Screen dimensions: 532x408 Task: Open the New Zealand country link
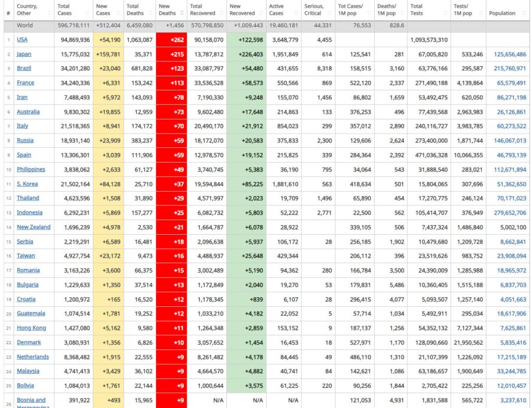tap(34, 227)
